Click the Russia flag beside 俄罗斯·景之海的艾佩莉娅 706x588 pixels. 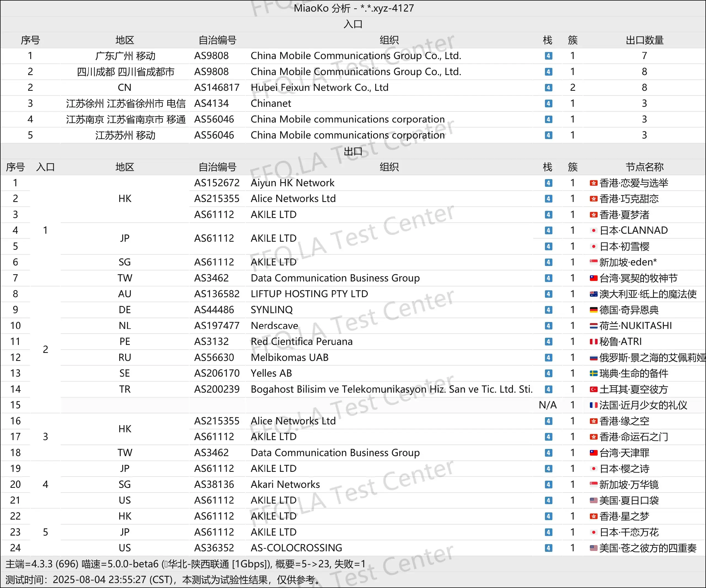click(x=593, y=358)
